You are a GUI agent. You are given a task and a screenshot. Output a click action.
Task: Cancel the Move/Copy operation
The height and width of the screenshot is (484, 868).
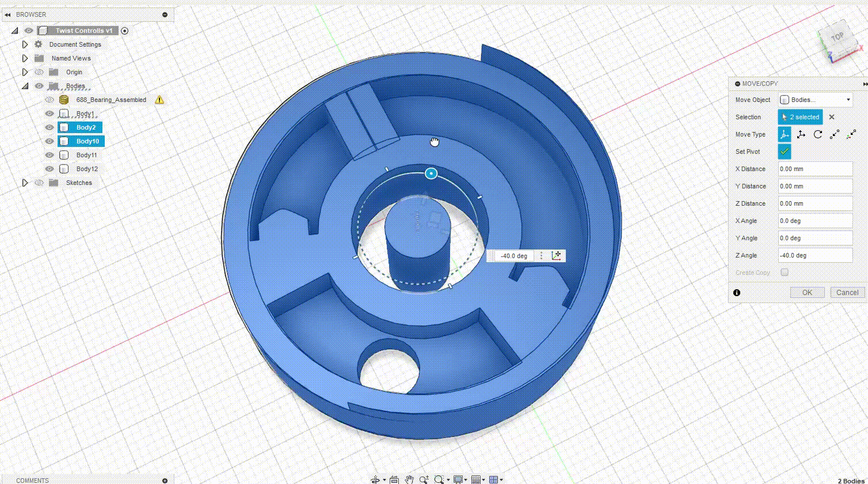[x=847, y=292]
